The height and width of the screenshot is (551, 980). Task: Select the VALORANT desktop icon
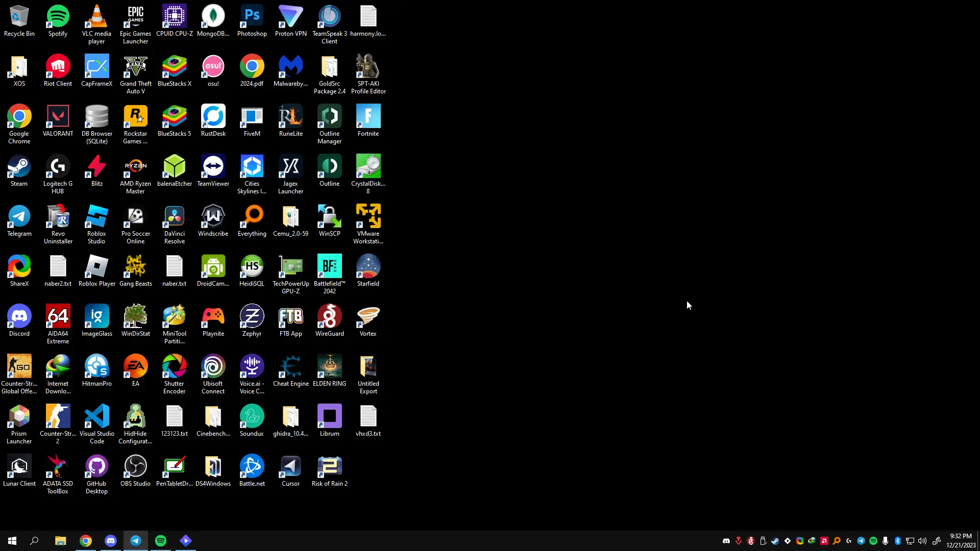[x=58, y=121]
